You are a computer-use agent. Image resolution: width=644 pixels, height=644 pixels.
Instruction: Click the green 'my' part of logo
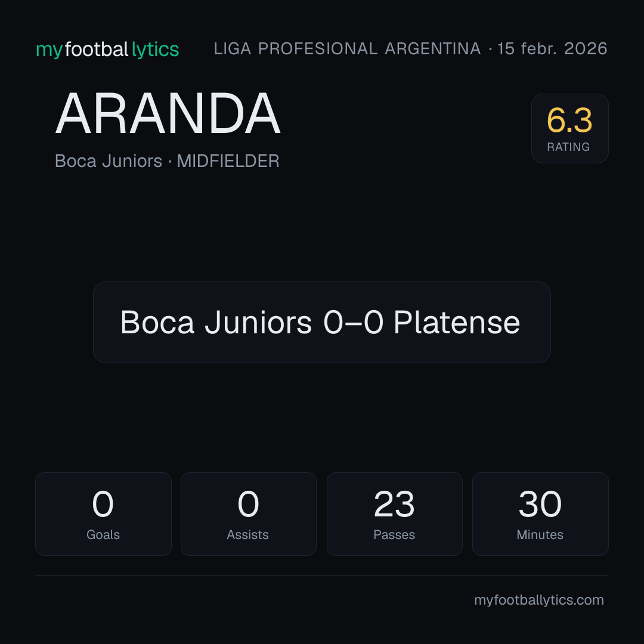click(49, 50)
